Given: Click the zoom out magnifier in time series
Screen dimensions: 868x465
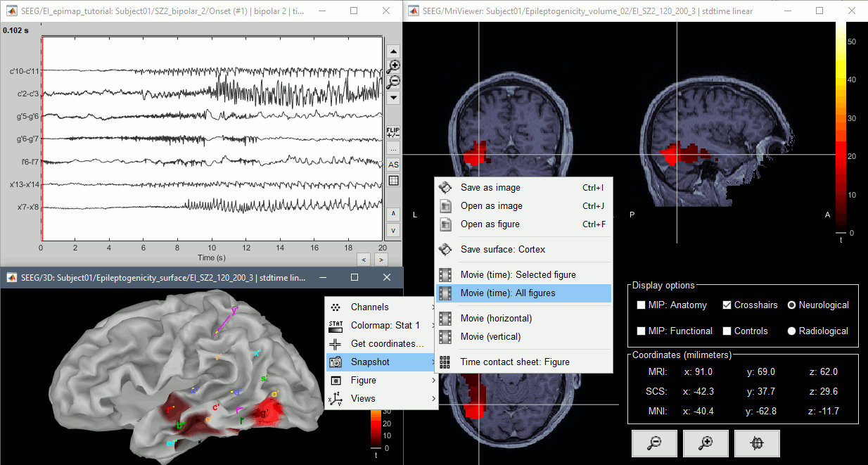Looking at the screenshot, I should coord(394,82).
